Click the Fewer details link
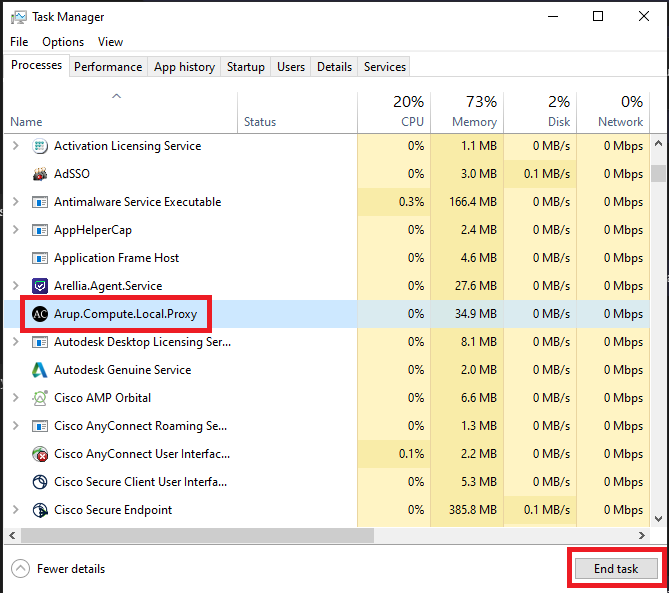Screen dimensions: 669x593 click(x=71, y=569)
